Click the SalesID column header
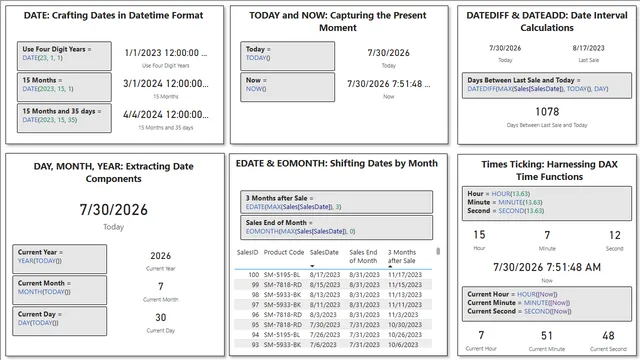 [247, 252]
